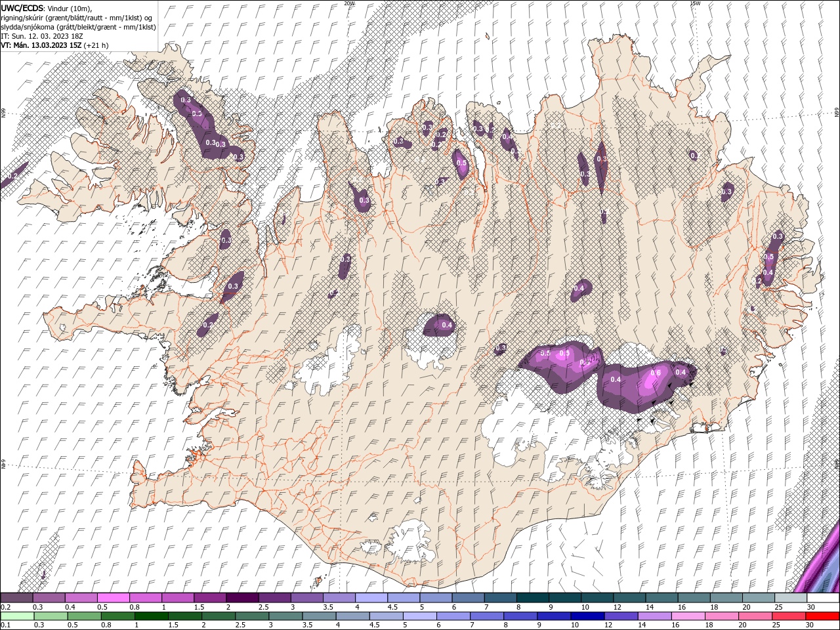Choose the light grey 25 swatch in upper legend

(789, 598)
